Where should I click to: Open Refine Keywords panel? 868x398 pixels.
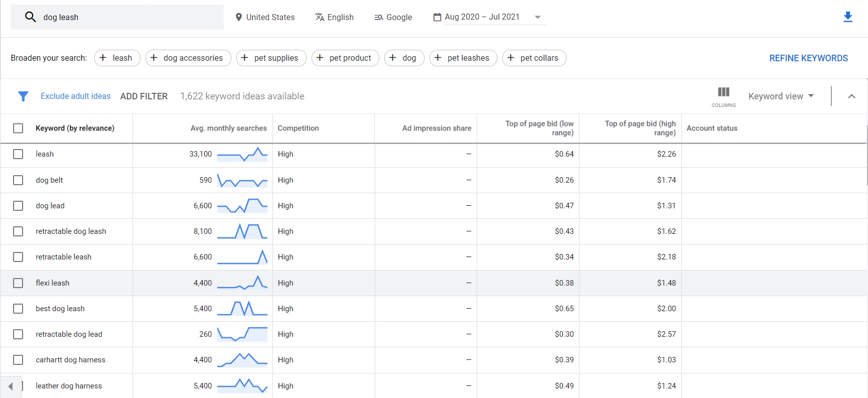tap(808, 58)
